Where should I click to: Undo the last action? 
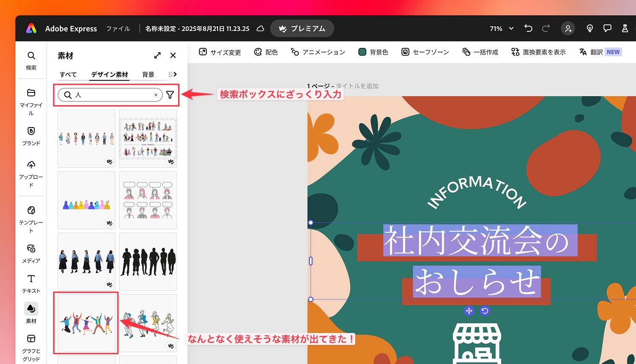click(528, 28)
